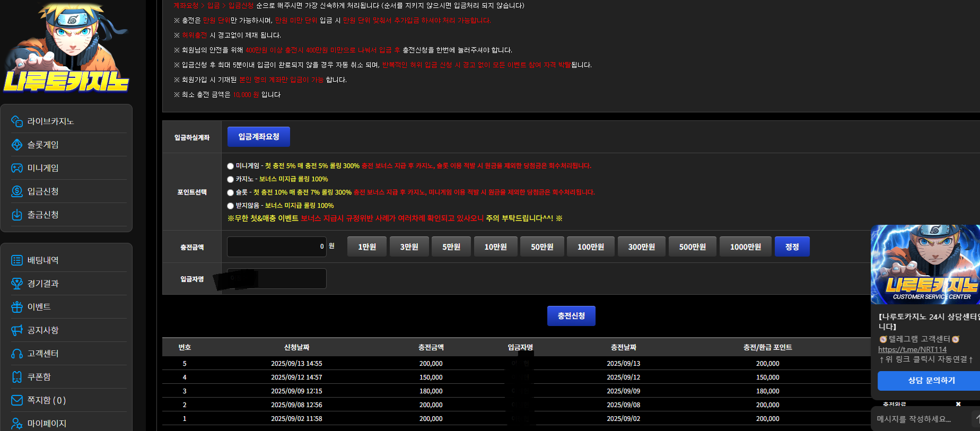Open the 고객센터 headset icon

click(17, 354)
